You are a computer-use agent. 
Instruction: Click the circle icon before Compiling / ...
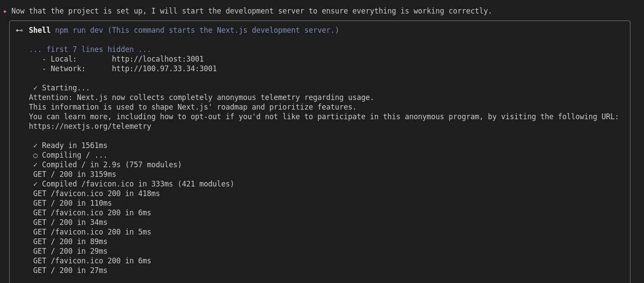[35, 155]
